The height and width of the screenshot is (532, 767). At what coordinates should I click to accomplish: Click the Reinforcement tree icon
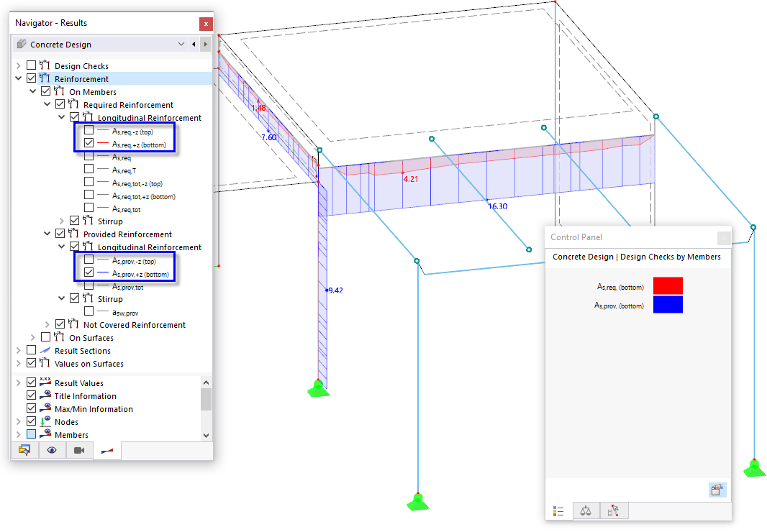[45, 78]
